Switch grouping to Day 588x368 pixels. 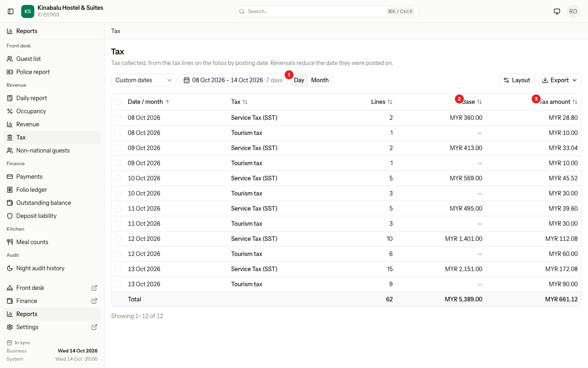(x=299, y=80)
